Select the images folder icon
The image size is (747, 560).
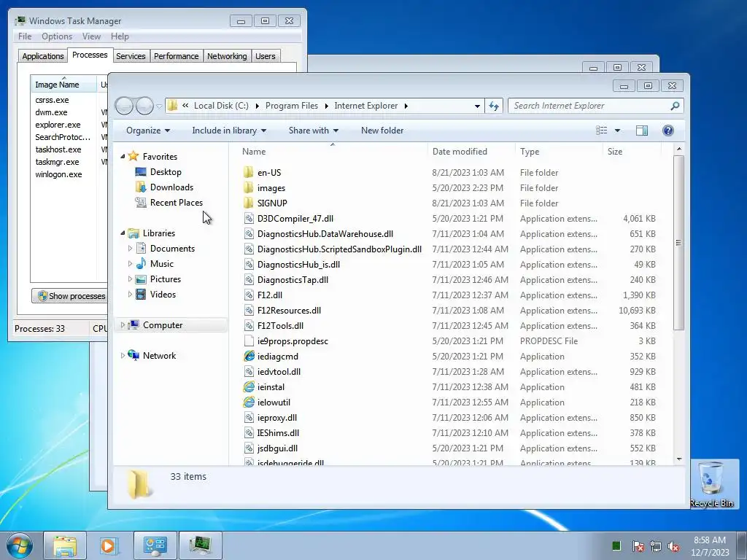[x=248, y=187]
